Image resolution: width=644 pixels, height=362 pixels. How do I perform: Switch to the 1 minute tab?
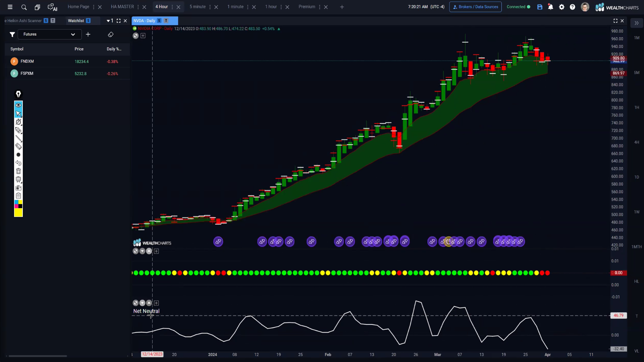tap(235, 7)
